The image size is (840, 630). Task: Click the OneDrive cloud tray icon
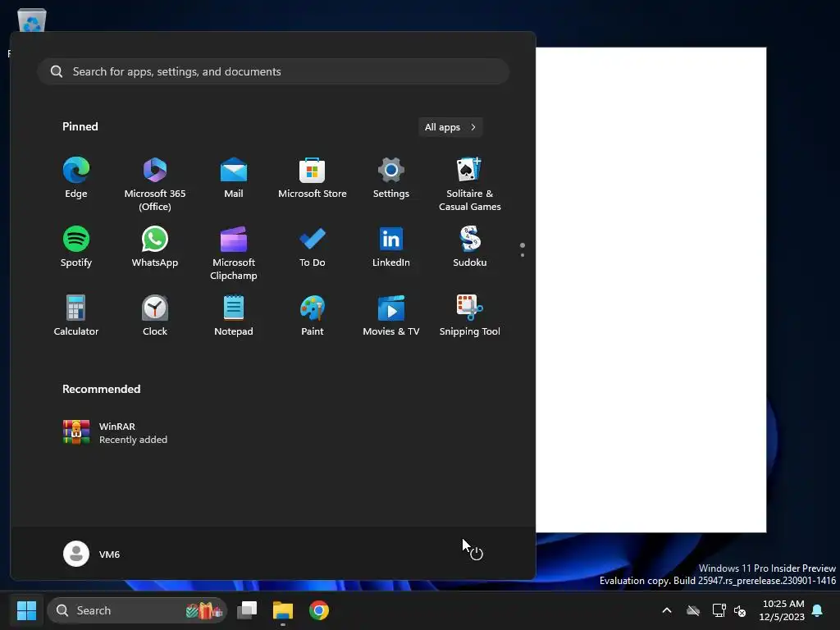tap(693, 610)
